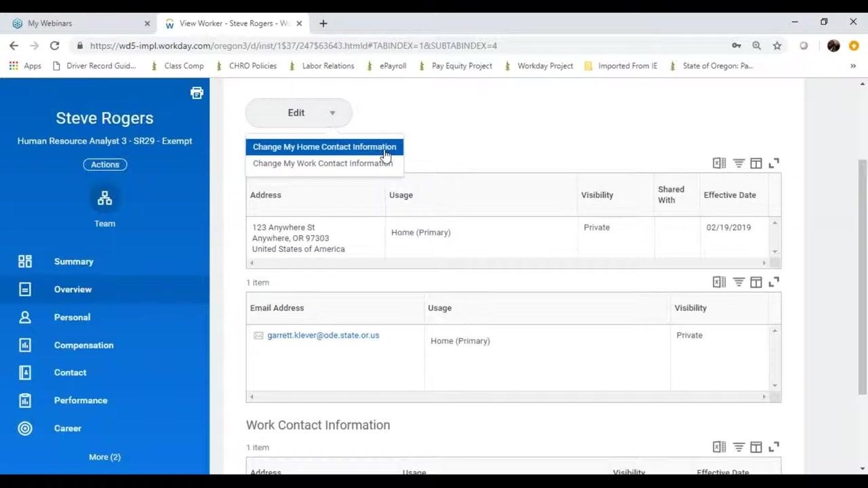Open the Imported From IE folder
This screenshot has width=868, height=488.
point(620,66)
